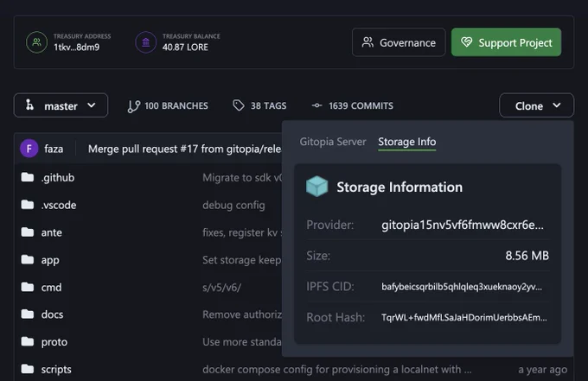Click the people icon on Governance button
The image size is (588, 381).
coord(367,42)
